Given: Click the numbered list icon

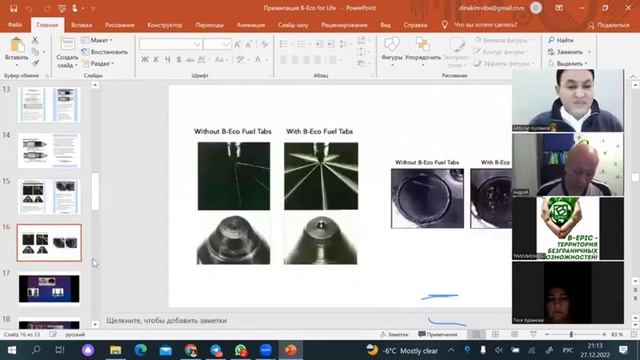Looking at the screenshot, I should tap(301, 44).
